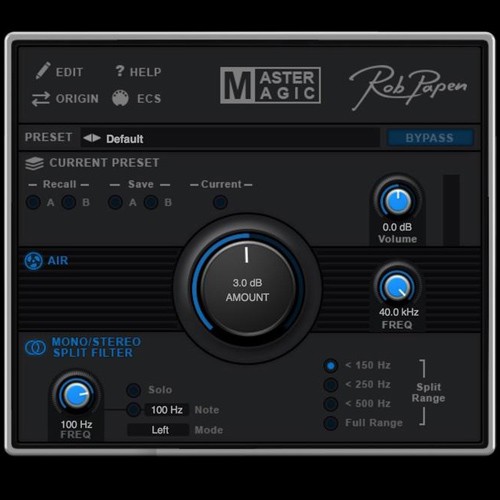Select the Full Range split option
This screenshot has width=500, height=500.
pos(331,423)
